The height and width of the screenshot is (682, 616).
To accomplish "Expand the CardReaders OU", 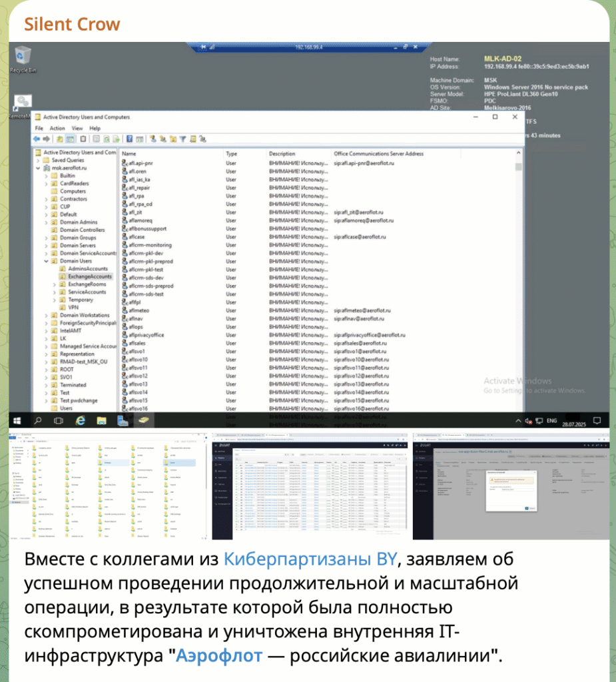I will pos(47,184).
